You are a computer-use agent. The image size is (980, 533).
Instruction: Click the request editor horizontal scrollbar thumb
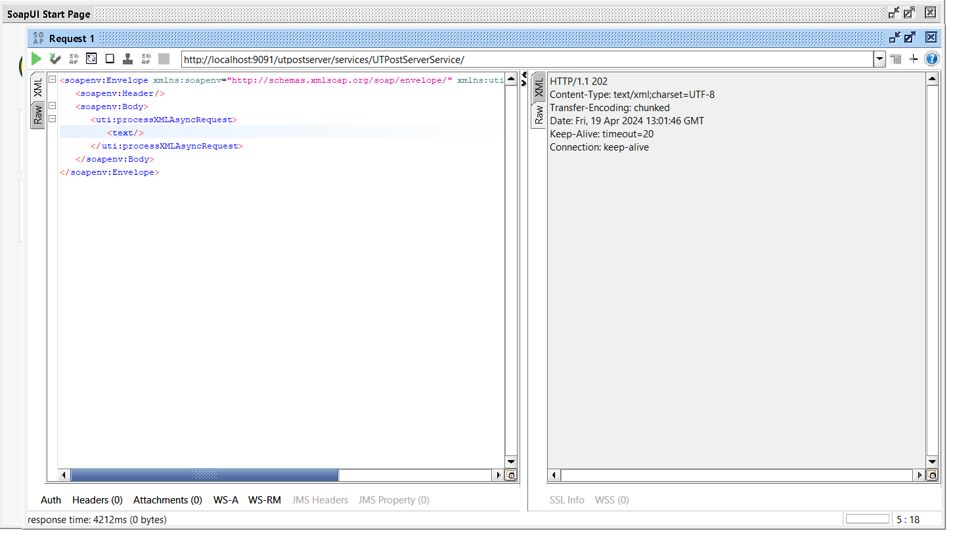coord(204,475)
